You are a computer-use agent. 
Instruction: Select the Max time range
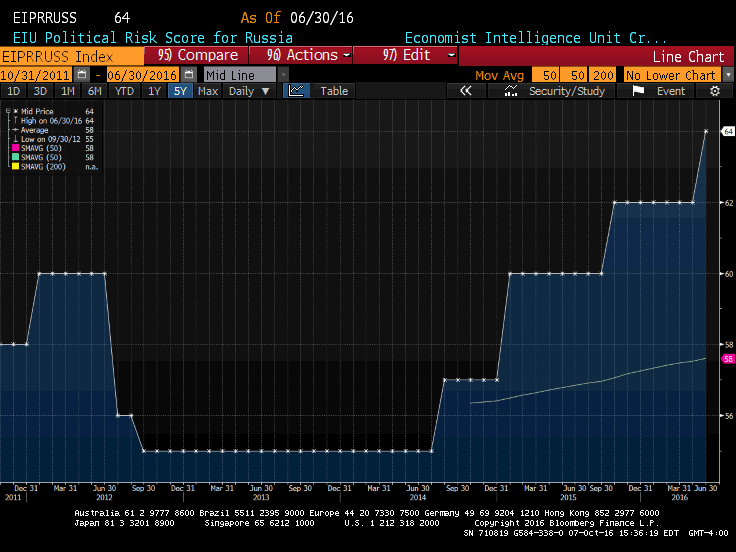click(x=208, y=91)
